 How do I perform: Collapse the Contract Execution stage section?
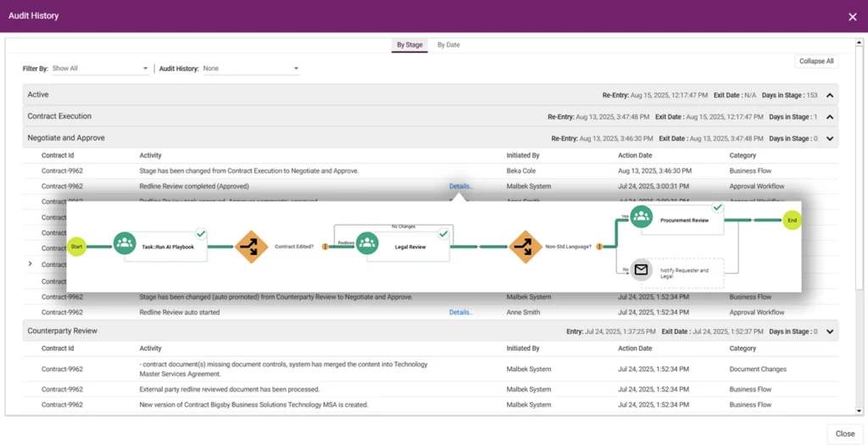click(830, 117)
